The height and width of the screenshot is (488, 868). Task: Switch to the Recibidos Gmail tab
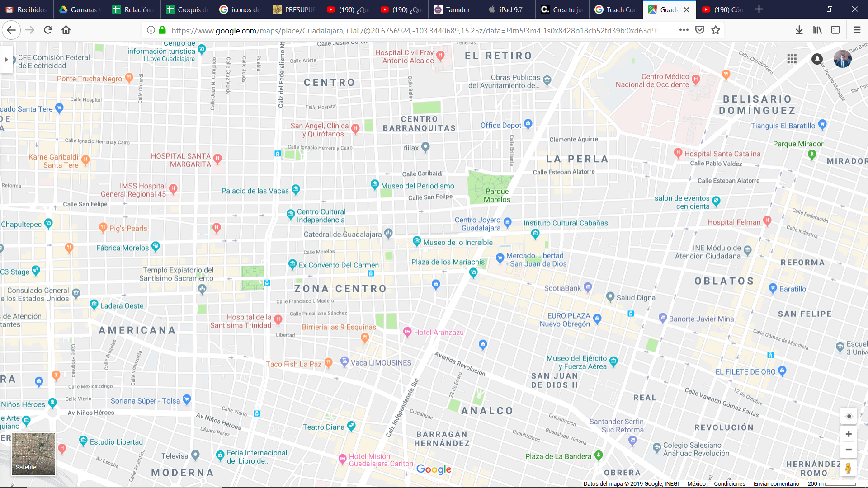click(x=27, y=9)
